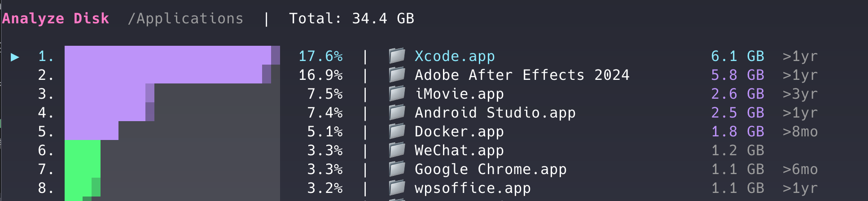Click the 6.1 GB size value
Viewport: 868px width, 201px height.
(737, 56)
